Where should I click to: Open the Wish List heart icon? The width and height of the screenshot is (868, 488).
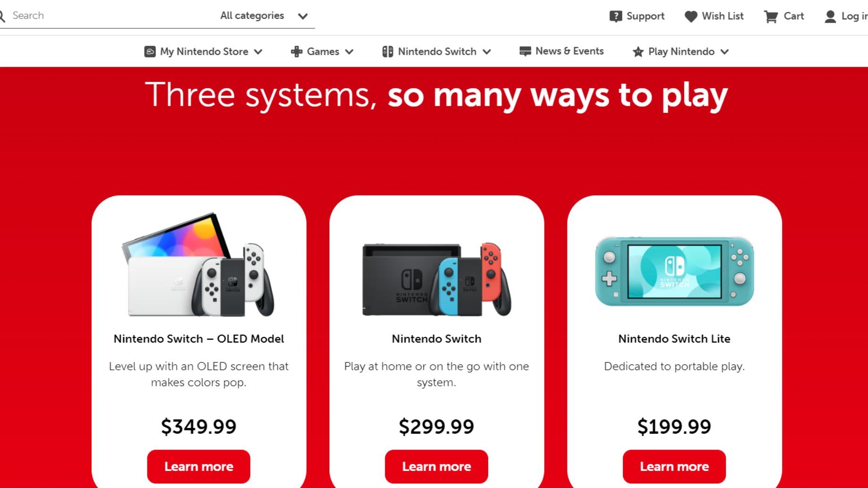point(690,16)
